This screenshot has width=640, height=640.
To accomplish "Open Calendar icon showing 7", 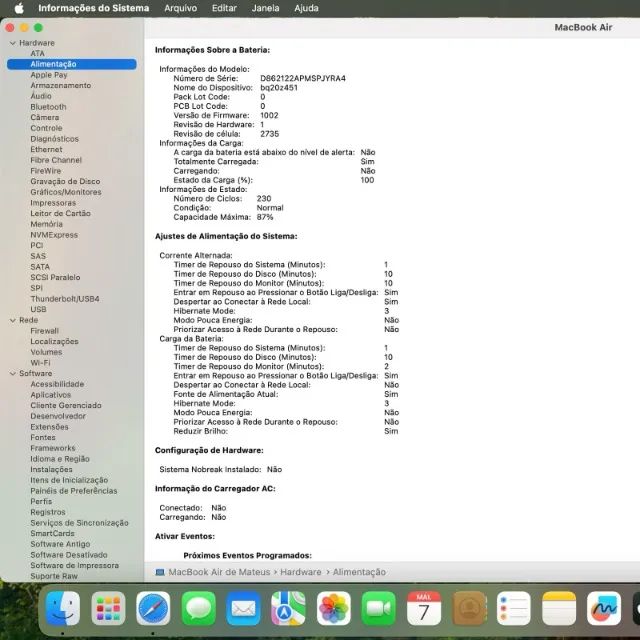I will 424,608.
